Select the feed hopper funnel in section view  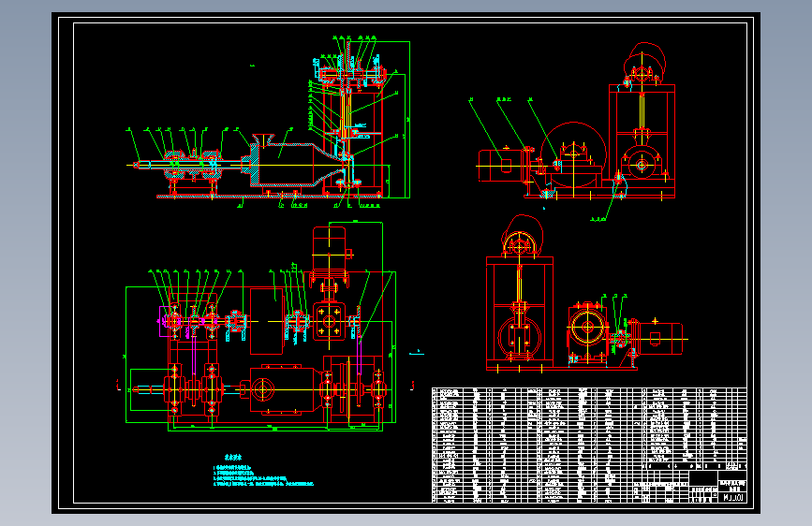click(263, 139)
